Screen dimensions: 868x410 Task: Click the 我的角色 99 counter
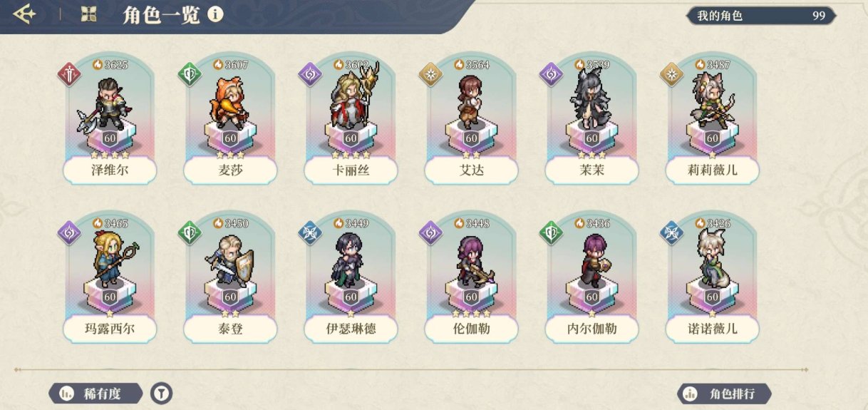[x=760, y=16]
